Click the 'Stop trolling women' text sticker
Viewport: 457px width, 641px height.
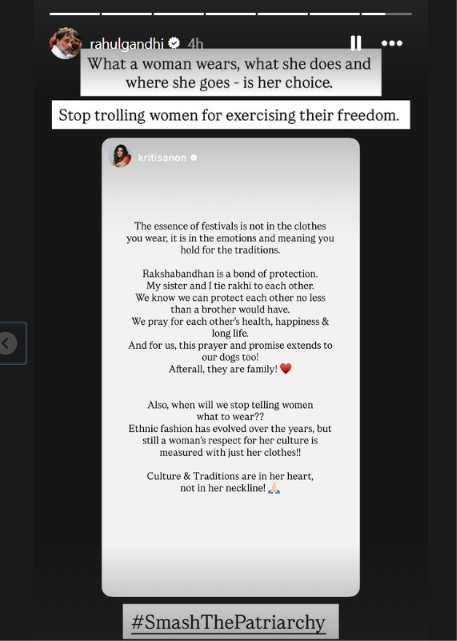231,115
